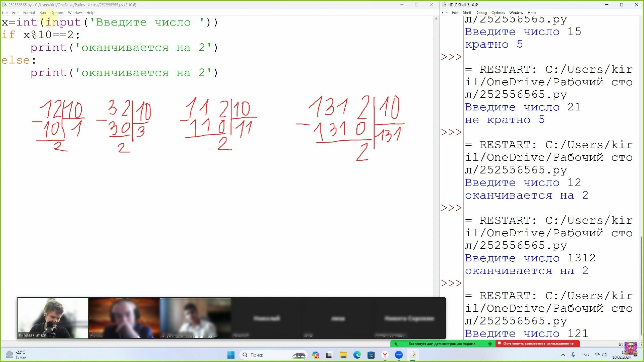Open Yandex Browser from the taskbar
Screen dimensions: 644x362
click(385, 355)
